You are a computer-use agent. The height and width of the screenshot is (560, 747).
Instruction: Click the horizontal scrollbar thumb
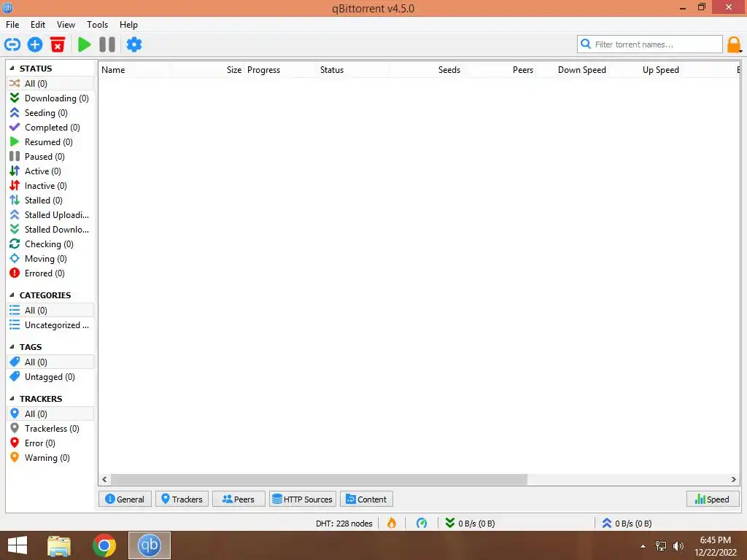coord(319,480)
